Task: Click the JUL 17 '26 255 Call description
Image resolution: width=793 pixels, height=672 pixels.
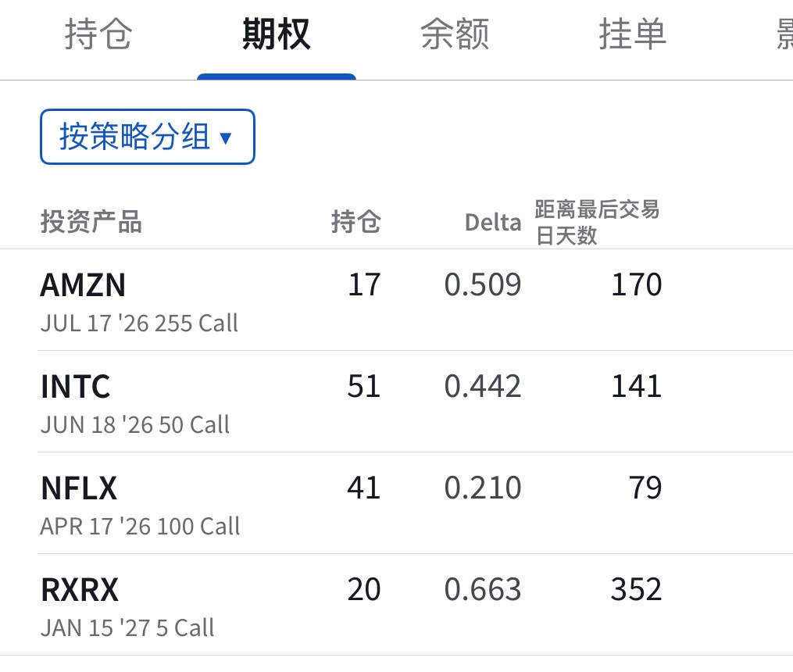Action: click(139, 323)
